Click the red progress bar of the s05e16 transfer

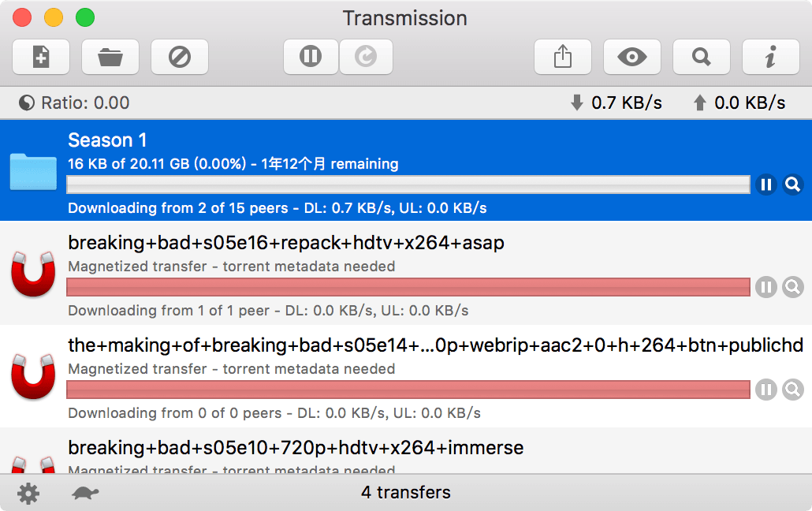(x=408, y=287)
